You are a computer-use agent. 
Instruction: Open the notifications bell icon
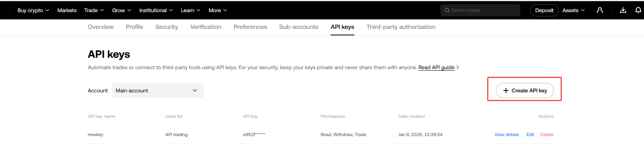click(x=638, y=10)
